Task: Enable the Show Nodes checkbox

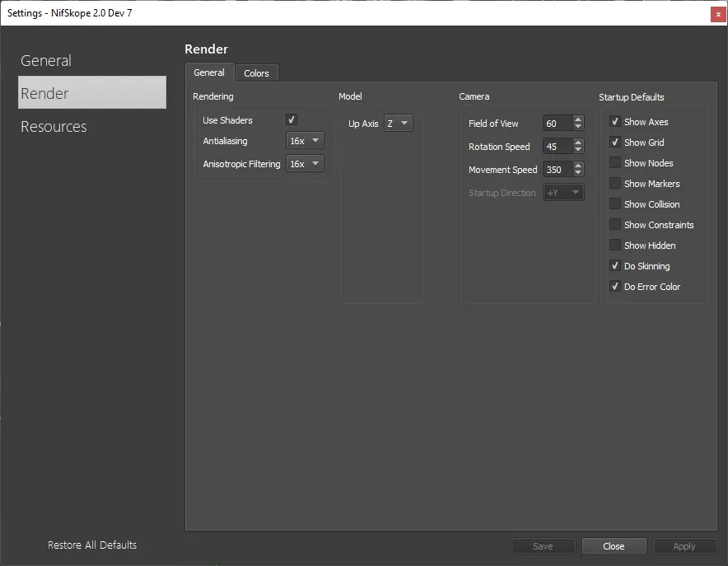Action: (x=614, y=163)
